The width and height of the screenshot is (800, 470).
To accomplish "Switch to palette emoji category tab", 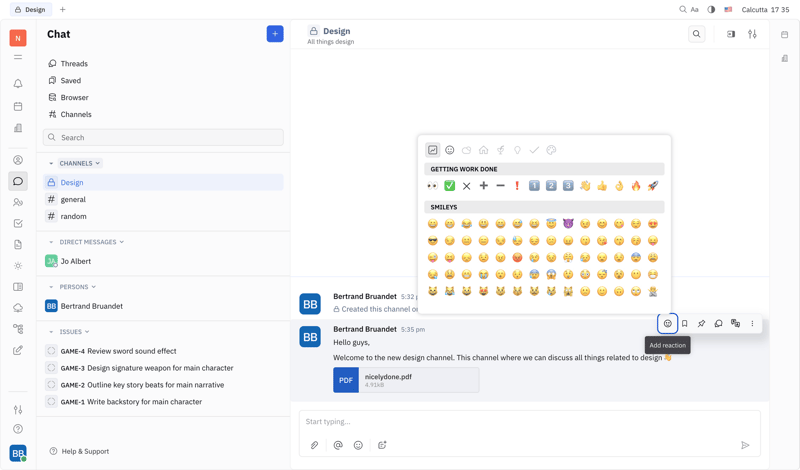I will pos(551,150).
